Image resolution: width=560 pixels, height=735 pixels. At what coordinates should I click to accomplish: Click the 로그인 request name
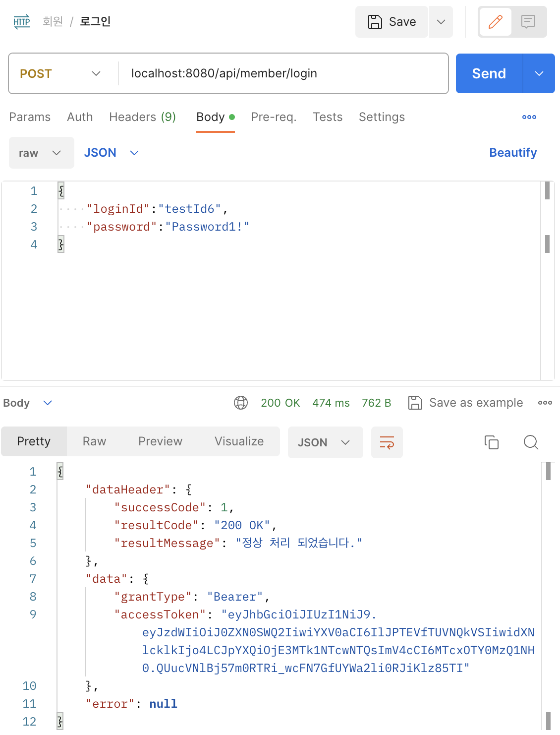[95, 21]
